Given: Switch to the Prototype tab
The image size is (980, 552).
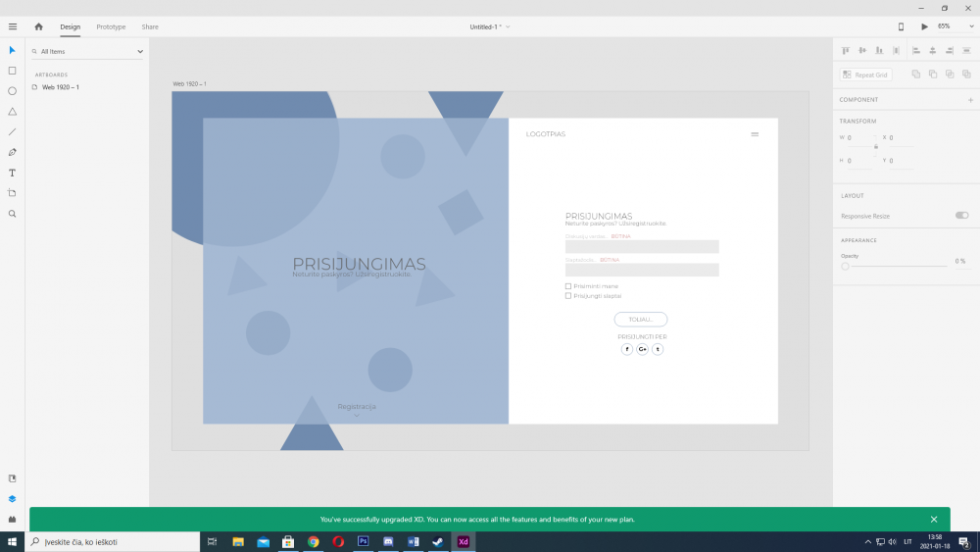Looking at the screenshot, I should point(111,26).
